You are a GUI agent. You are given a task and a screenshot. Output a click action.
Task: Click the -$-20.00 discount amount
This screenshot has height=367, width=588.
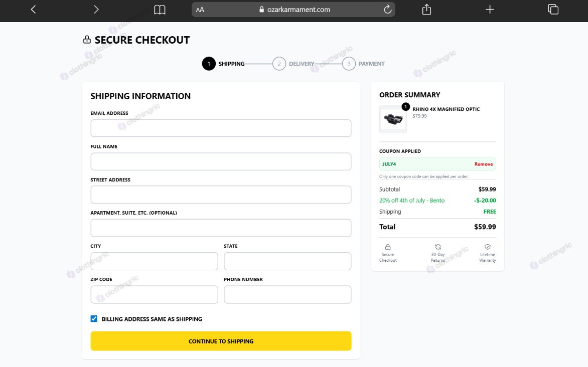pyautogui.click(x=485, y=201)
